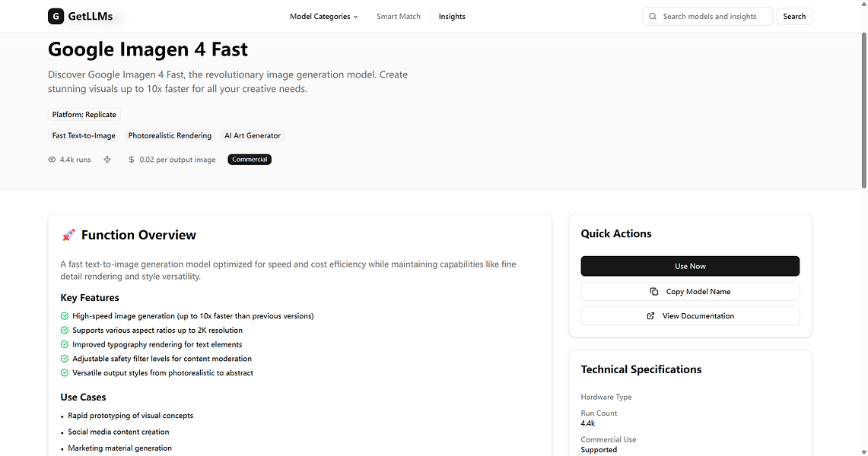
Task: Click Social media content creation item
Action: (x=119, y=432)
